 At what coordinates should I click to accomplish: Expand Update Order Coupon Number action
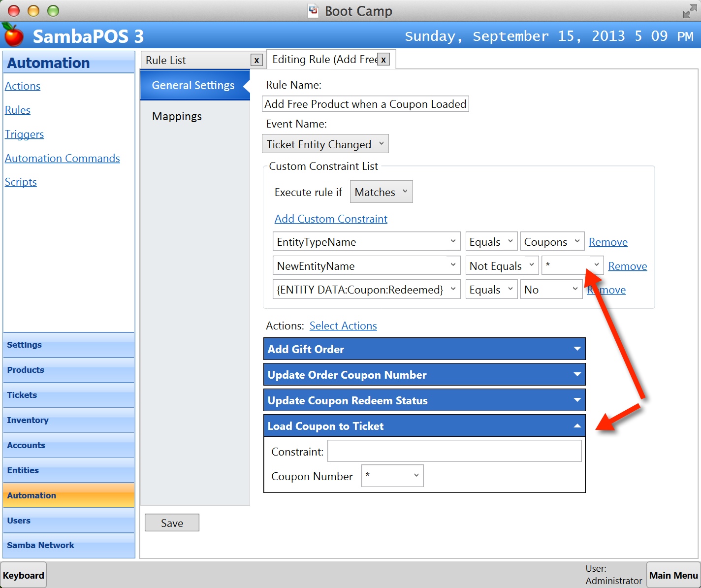coord(577,375)
